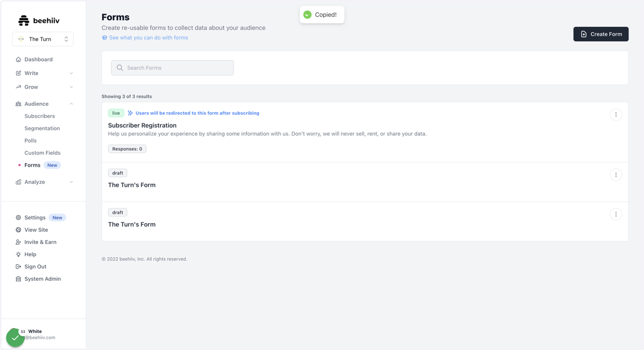Image resolution: width=644 pixels, height=350 pixels.
Task: Click the draft badge of first draft form
Action: pos(118,173)
